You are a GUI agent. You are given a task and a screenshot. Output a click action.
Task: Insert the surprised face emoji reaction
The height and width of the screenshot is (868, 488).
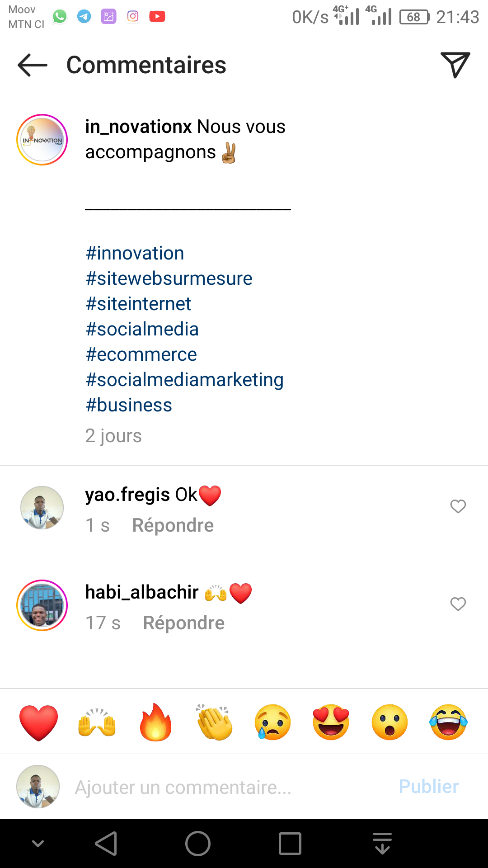389,722
